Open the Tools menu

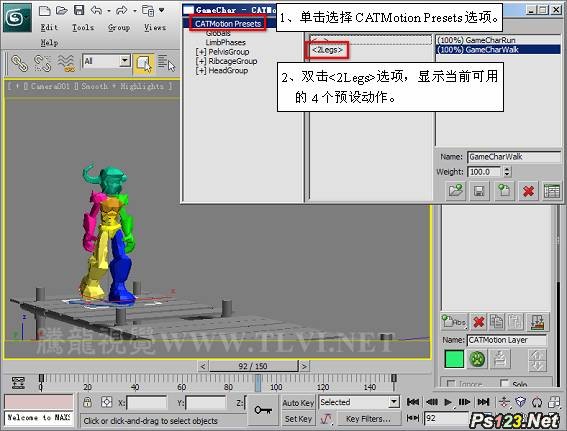[x=83, y=27]
